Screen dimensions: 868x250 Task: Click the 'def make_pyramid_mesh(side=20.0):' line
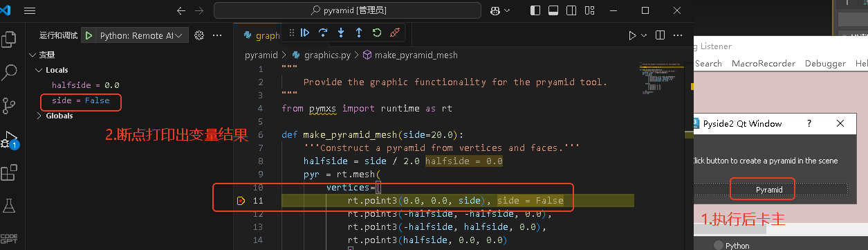pos(372,135)
